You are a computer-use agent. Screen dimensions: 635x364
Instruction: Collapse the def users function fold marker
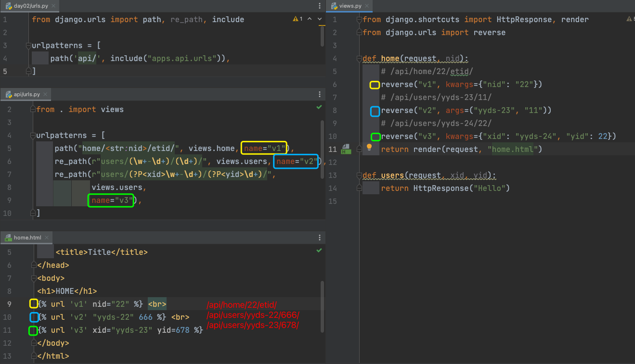point(359,176)
